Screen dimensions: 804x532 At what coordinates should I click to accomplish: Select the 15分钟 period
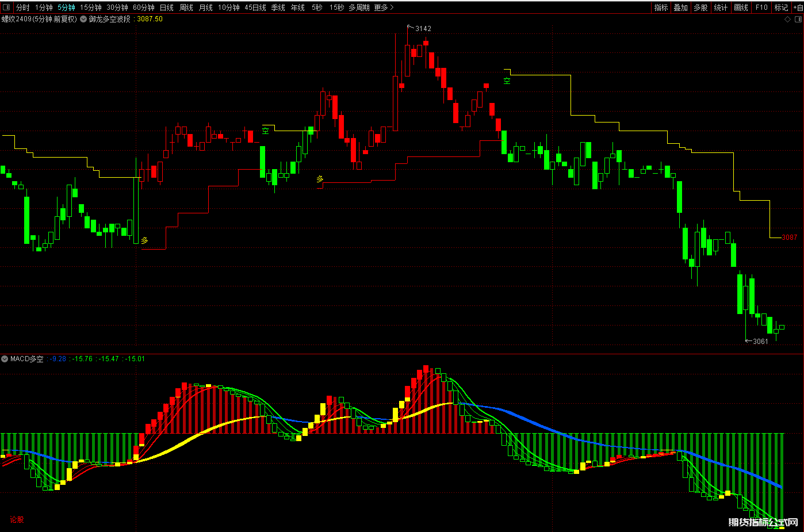point(90,7)
